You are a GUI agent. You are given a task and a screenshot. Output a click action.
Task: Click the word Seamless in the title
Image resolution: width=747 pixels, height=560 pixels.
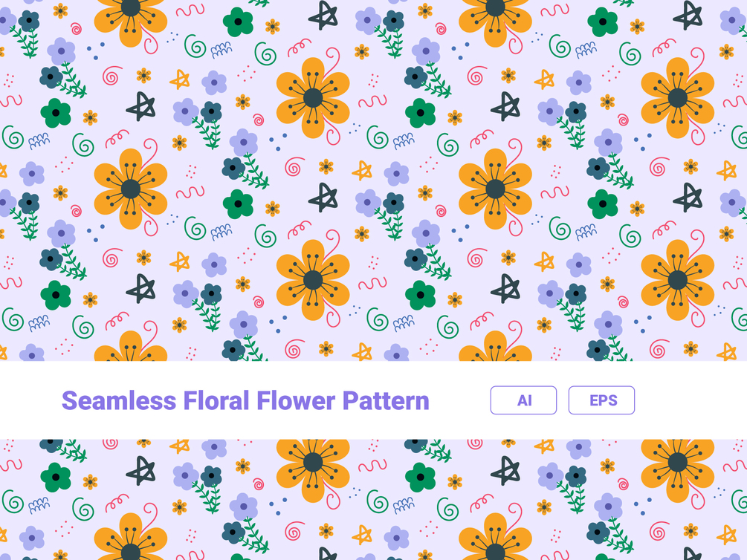click(x=119, y=400)
